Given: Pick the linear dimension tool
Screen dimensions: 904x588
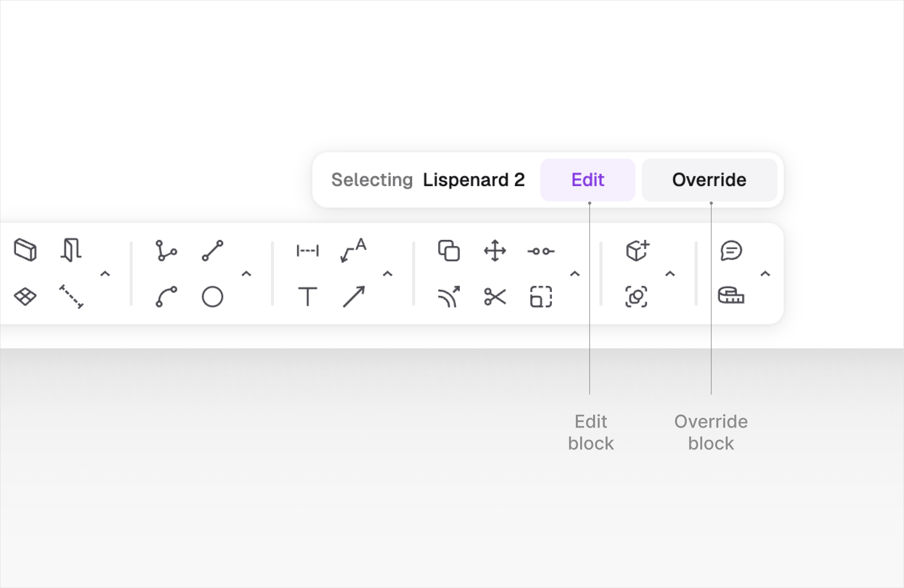Looking at the screenshot, I should (x=308, y=250).
